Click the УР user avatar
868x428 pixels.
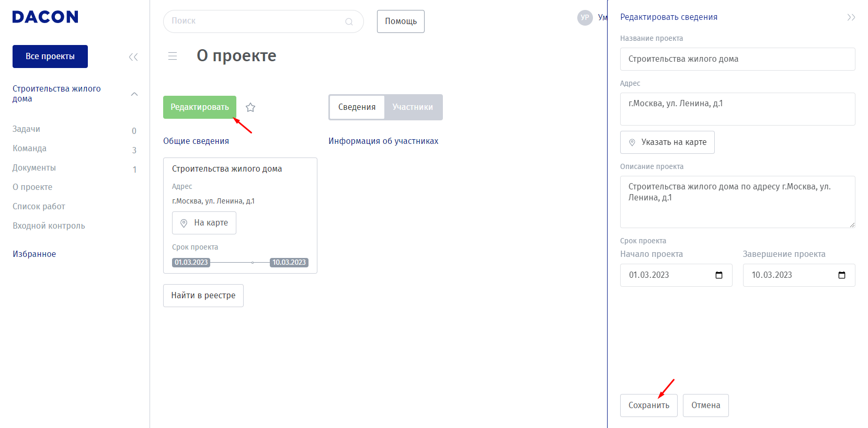[x=585, y=18]
